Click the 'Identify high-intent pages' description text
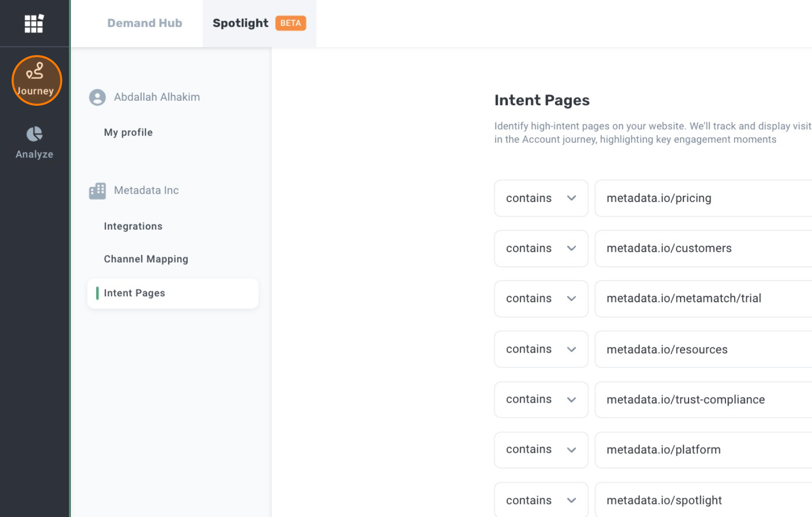Viewport: 812px width, 517px height. pyautogui.click(x=653, y=133)
